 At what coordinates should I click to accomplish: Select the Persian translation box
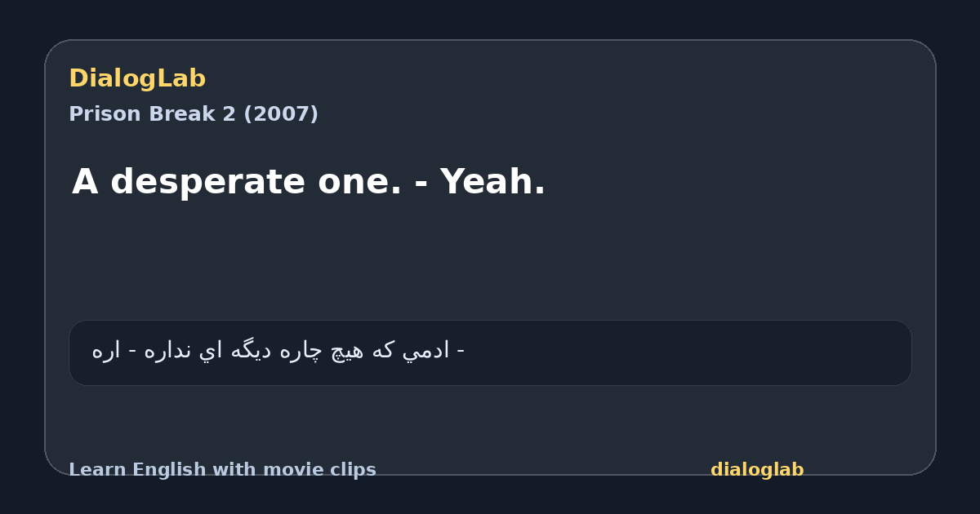pos(490,352)
